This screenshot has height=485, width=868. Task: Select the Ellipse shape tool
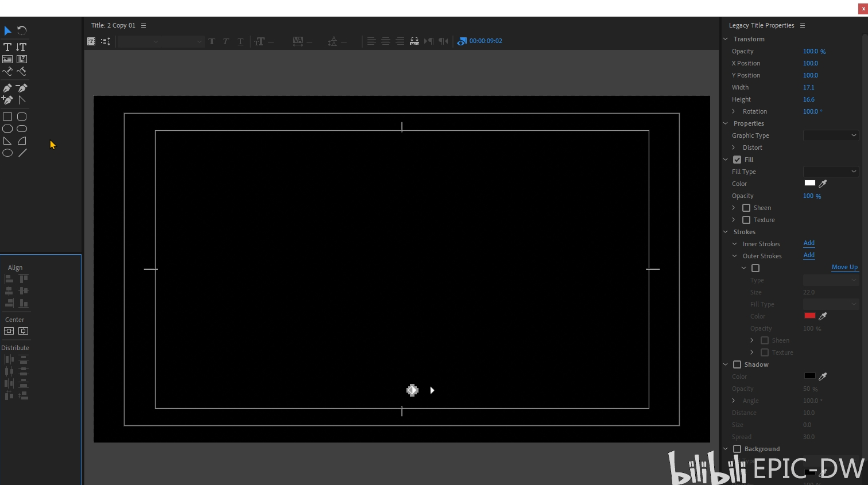pos(7,153)
